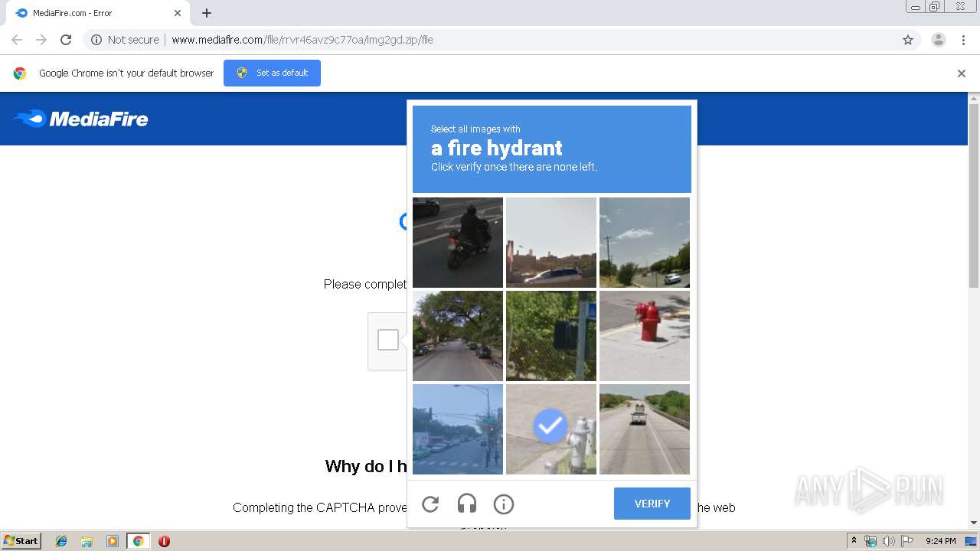Open the Action Center flag icon
This screenshot has height=551, width=980.
click(x=906, y=541)
